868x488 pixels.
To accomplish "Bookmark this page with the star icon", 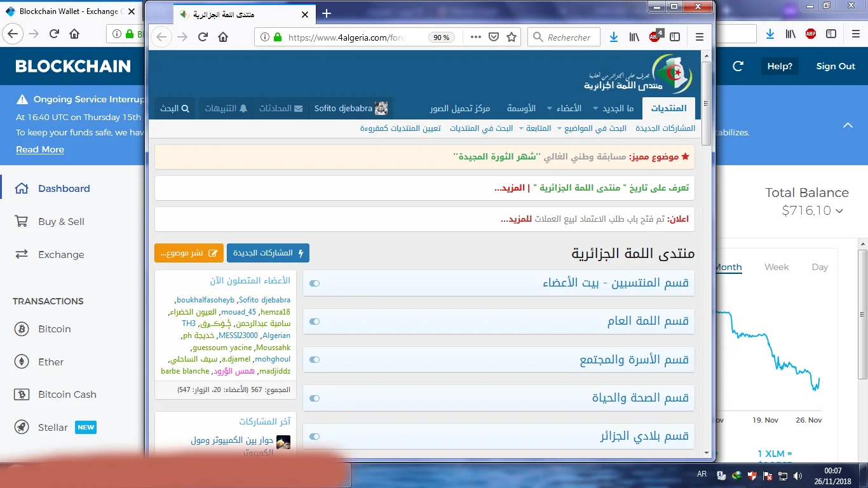I will (511, 37).
